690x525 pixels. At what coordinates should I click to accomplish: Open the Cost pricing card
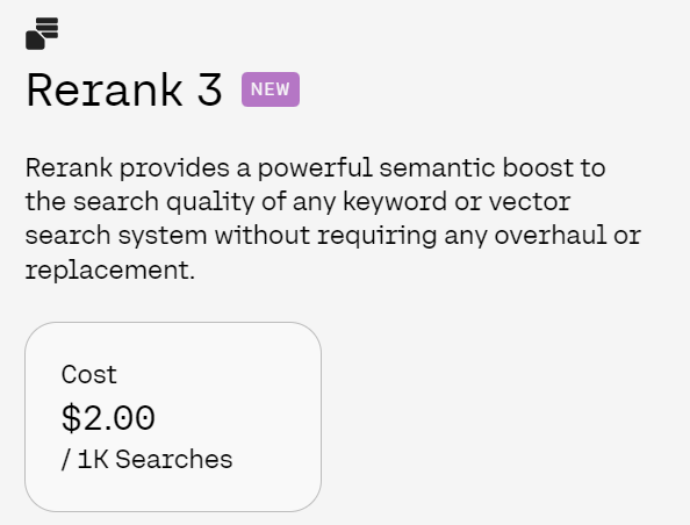(x=172, y=416)
